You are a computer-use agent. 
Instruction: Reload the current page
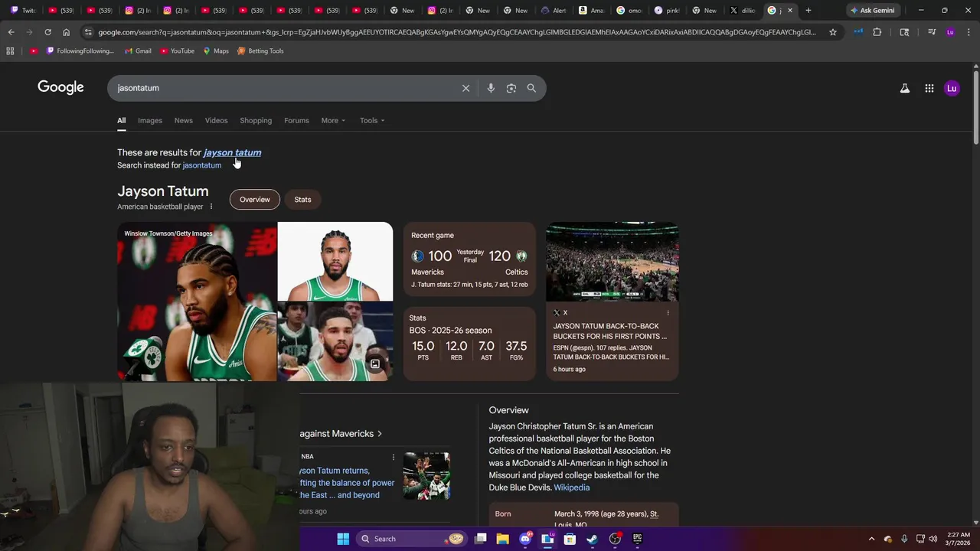tap(47, 32)
